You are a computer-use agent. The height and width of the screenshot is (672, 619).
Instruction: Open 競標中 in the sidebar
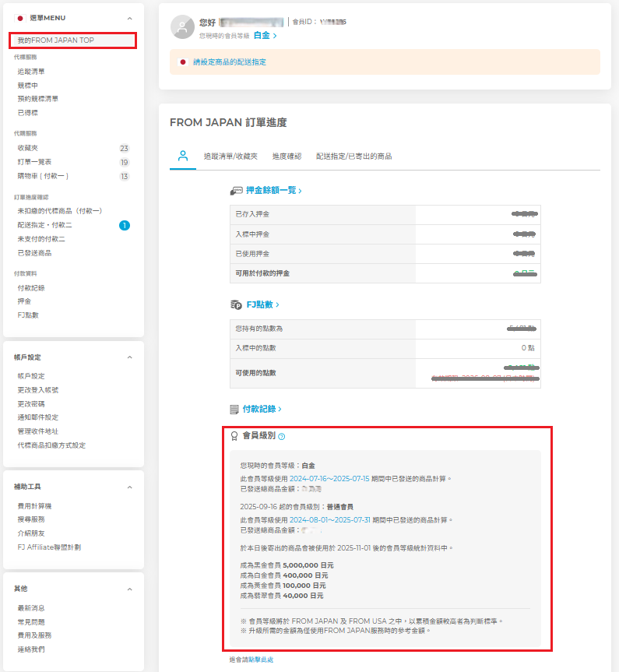(x=27, y=86)
